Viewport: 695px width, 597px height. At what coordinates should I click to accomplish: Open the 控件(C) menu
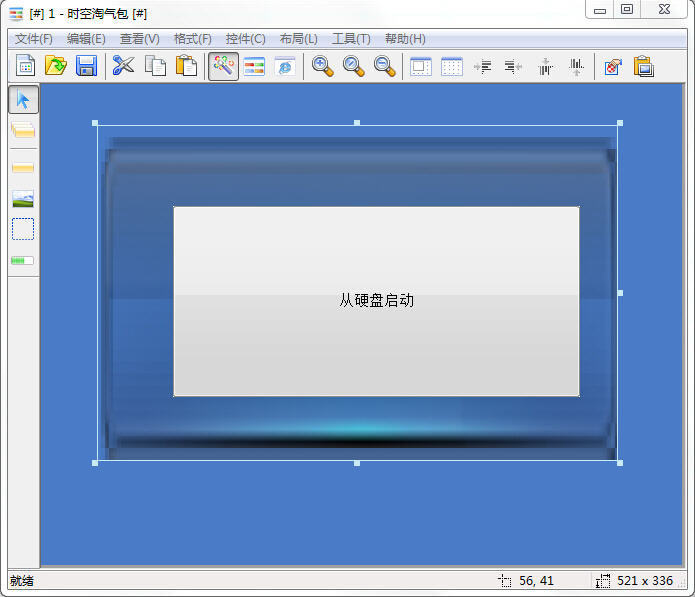(246, 39)
